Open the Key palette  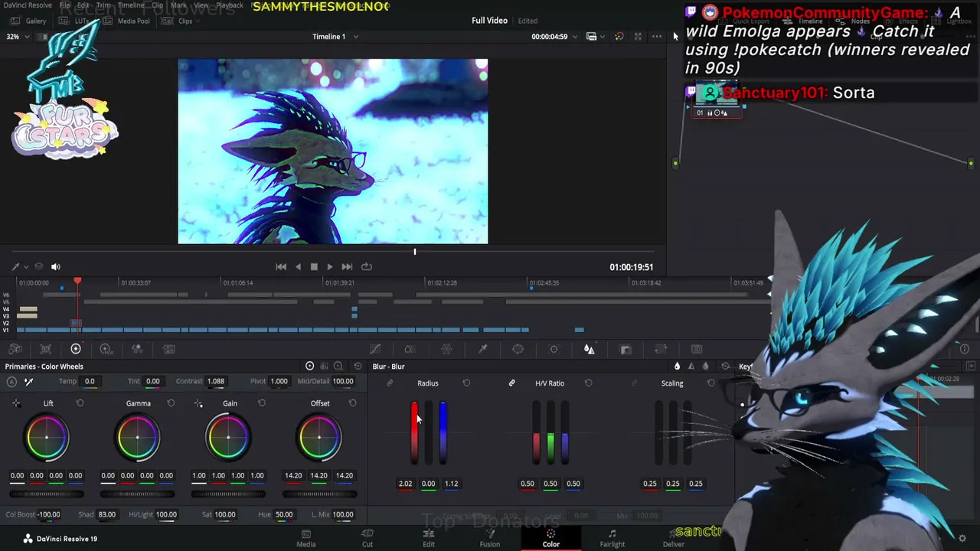626,349
